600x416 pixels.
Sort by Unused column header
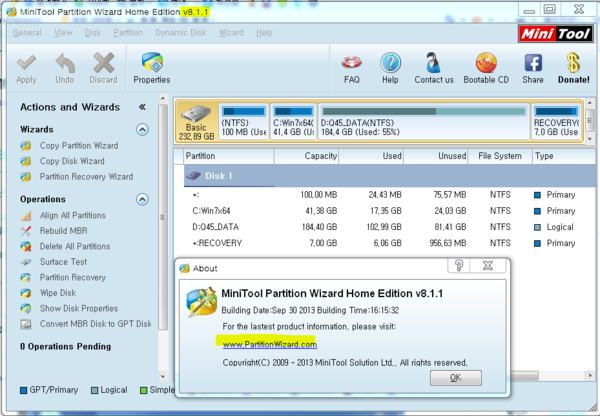(x=436, y=156)
